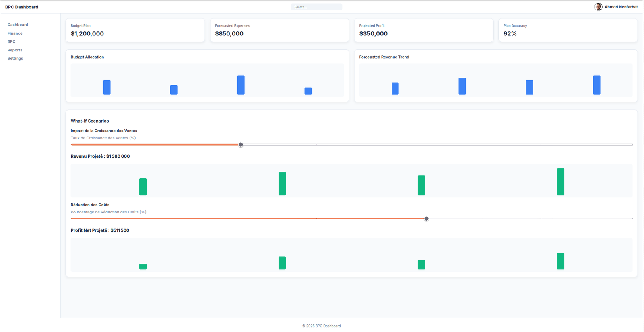
Task: Click the Ahmed Nenfarhat user name
Action: tap(621, 7)
